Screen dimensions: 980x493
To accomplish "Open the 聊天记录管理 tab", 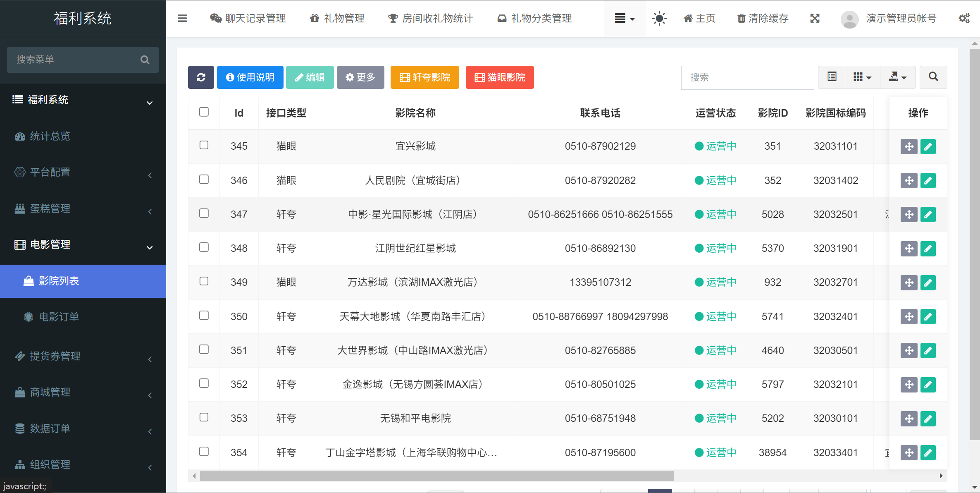I will click(248, 18).
